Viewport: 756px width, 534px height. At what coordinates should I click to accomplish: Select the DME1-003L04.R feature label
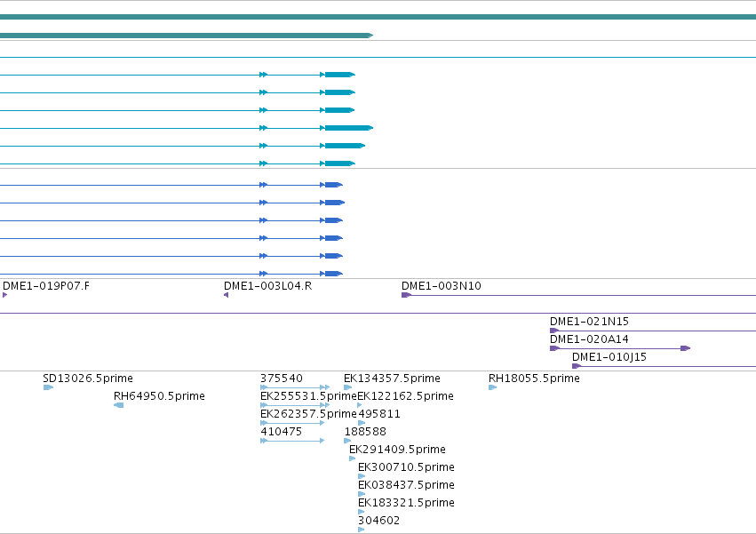click(x=267, y=286)
